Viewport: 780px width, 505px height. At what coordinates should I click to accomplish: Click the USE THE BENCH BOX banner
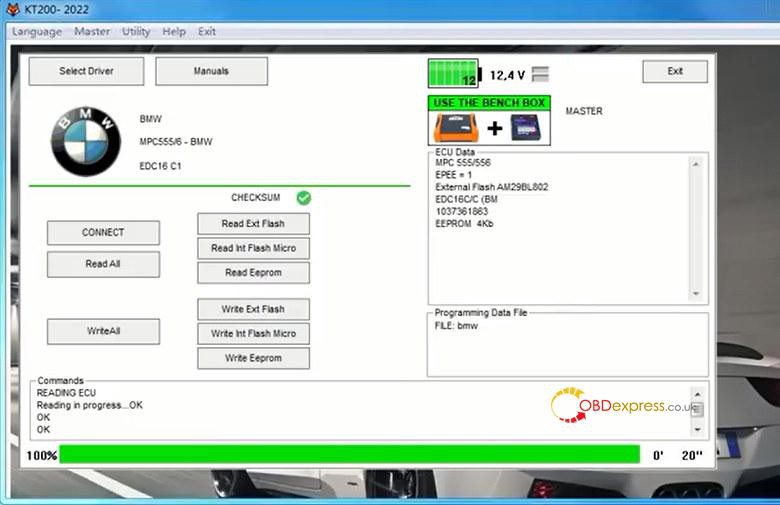pos(489,102)
